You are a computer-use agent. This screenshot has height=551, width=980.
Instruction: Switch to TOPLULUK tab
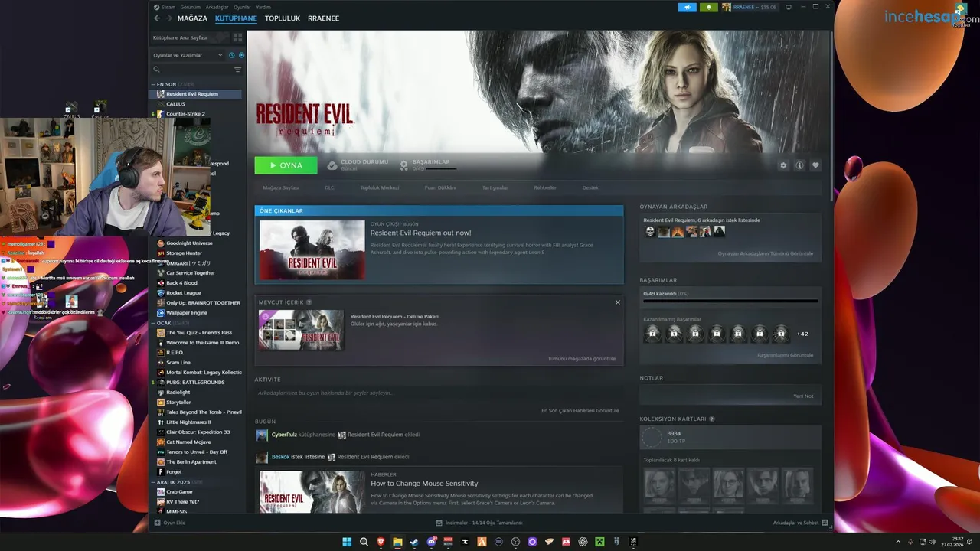(283, 18)
